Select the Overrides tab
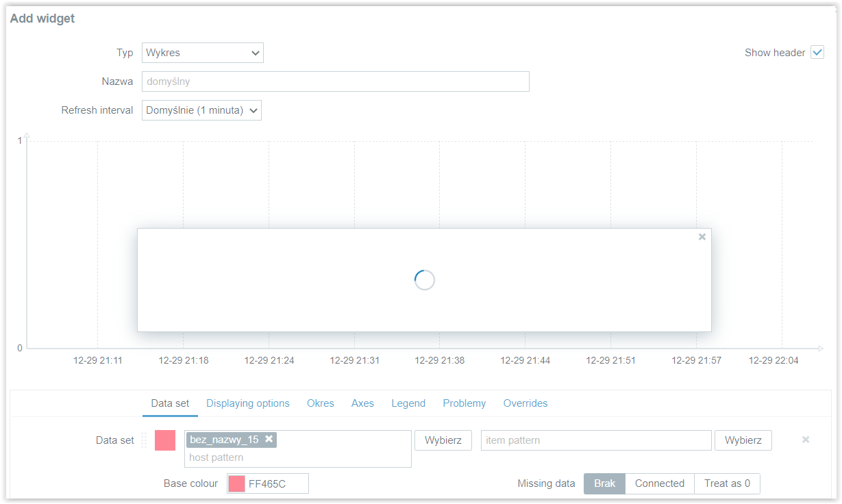This screenshot has height=504, width=842. [x=525, y=403]
